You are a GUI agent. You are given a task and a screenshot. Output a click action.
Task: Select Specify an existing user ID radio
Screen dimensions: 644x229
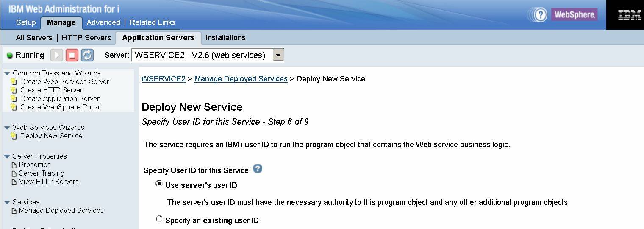[159, 219]
